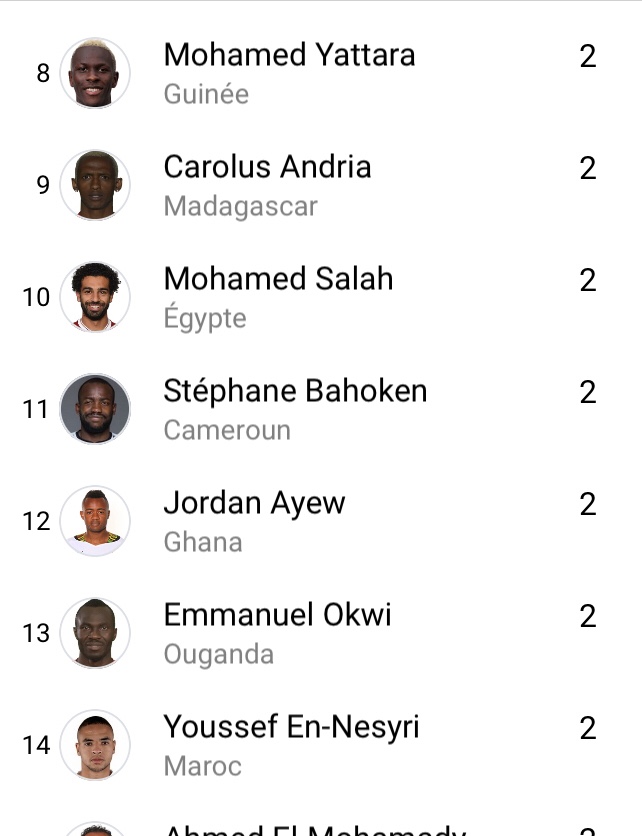Image resolution: width=642 pixels, height=836 pixels.
Task: Select the Mohamed Salah name text
Action: tap(278, 279)
